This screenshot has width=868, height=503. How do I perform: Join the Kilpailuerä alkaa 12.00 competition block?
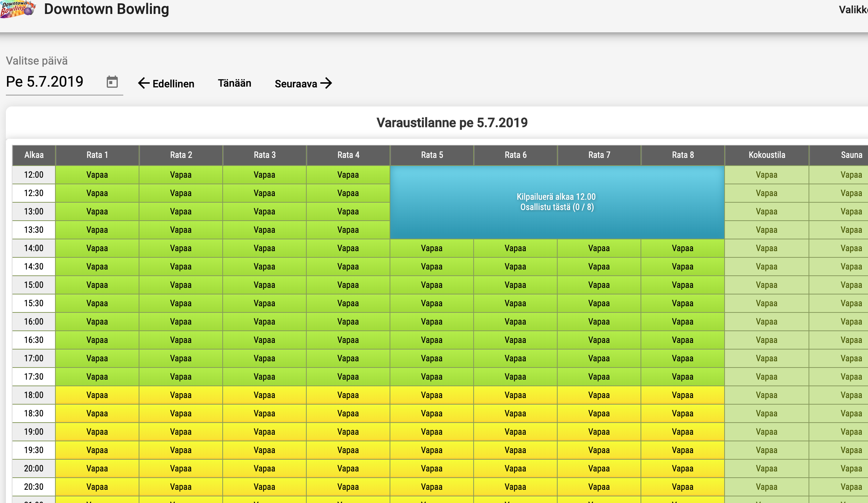click(x=557, y=202)
